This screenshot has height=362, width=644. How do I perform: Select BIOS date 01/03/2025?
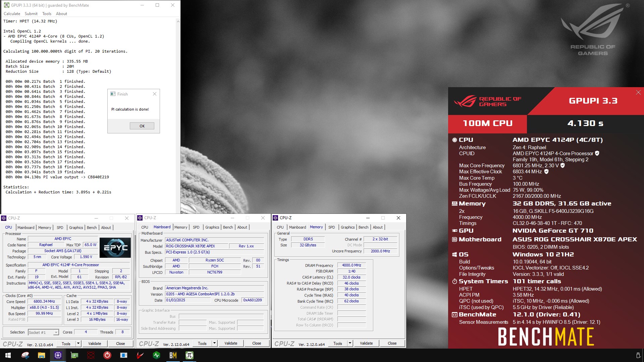(x=189, y=300)
